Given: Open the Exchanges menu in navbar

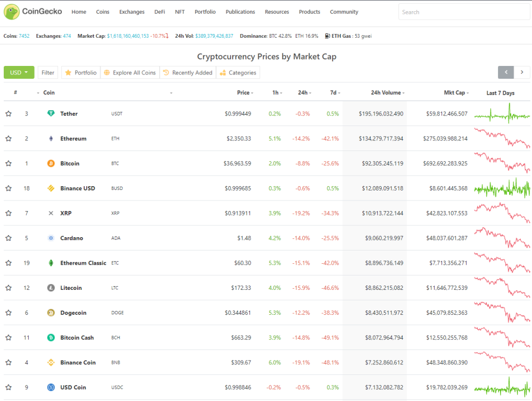Looking at the screenshot, I should click(x=131, y=12).
